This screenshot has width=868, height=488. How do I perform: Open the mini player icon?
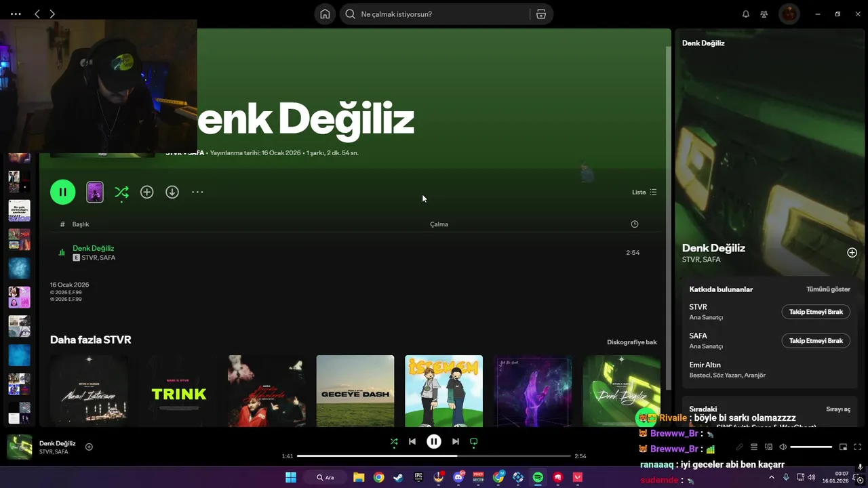844,447
